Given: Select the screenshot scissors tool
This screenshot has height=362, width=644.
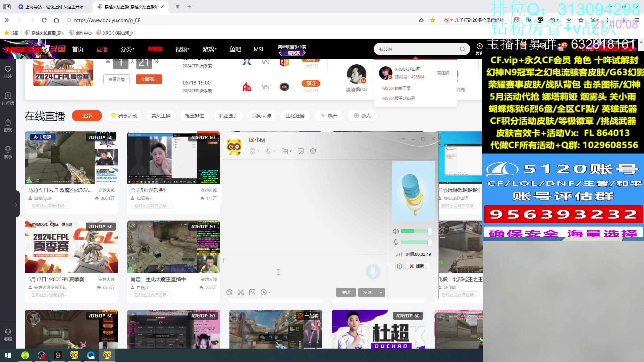Looking at the screenshot, I should tap(241, 292).
